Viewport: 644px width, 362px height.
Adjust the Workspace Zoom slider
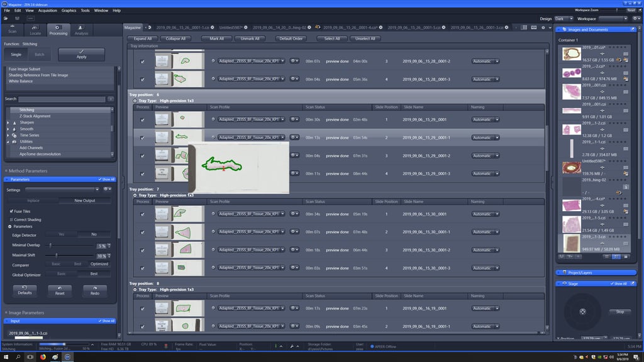point(616,10)
